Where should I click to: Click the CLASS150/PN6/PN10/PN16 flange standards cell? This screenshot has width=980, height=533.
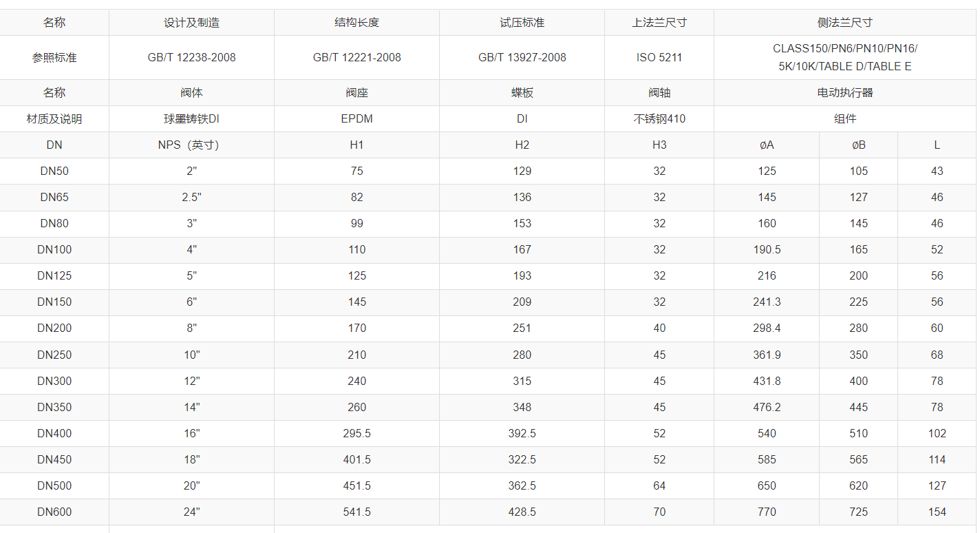tap(844, 58)
